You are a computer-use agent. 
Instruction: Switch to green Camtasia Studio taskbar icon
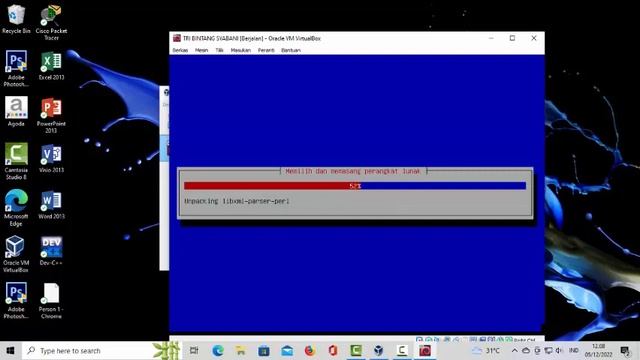pos(356,351)
